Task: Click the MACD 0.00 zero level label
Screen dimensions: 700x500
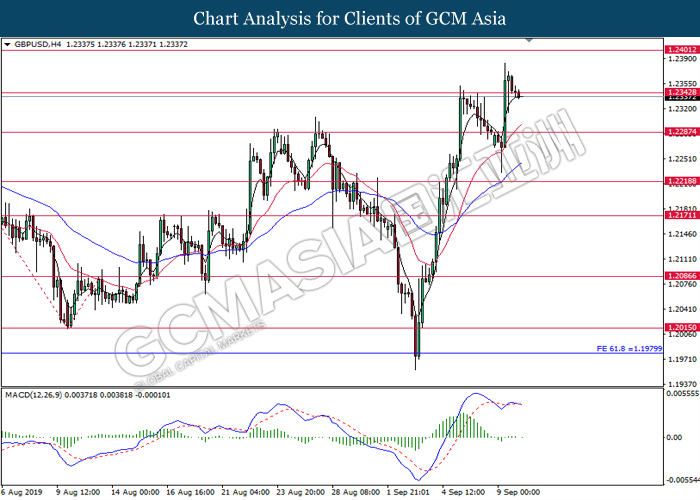Action: [x=674, y=438]
